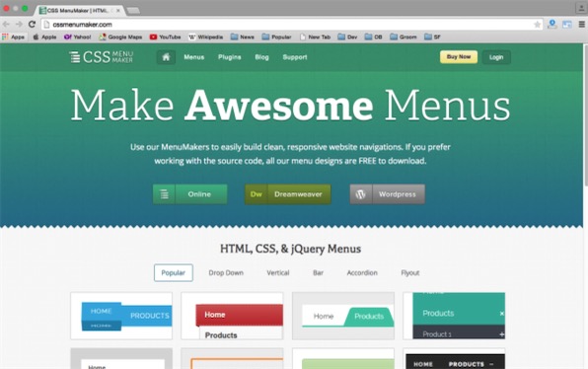Select the Accordion menus tab
Image resolution: width=588 pixels, height=369 pixels.
[x=362, y=272]
